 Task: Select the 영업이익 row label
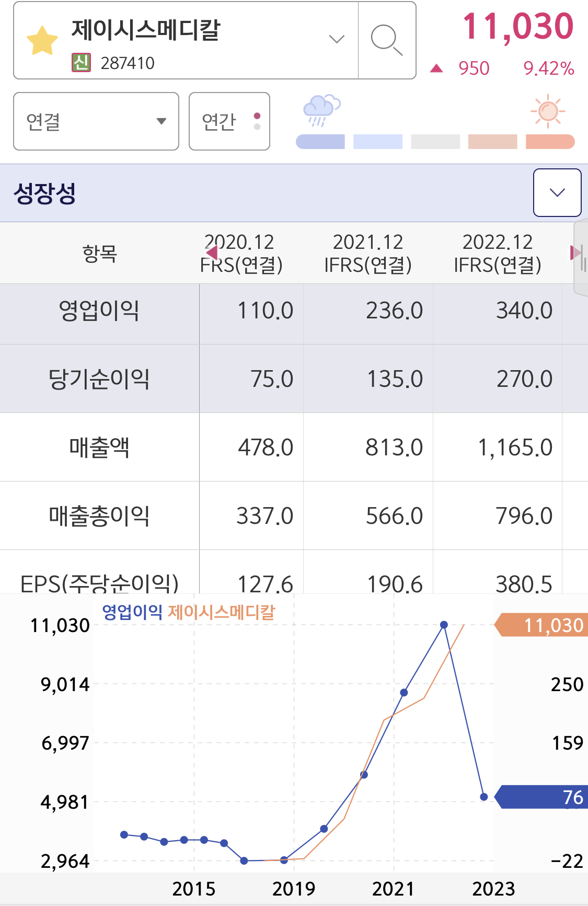coord(99,311)
